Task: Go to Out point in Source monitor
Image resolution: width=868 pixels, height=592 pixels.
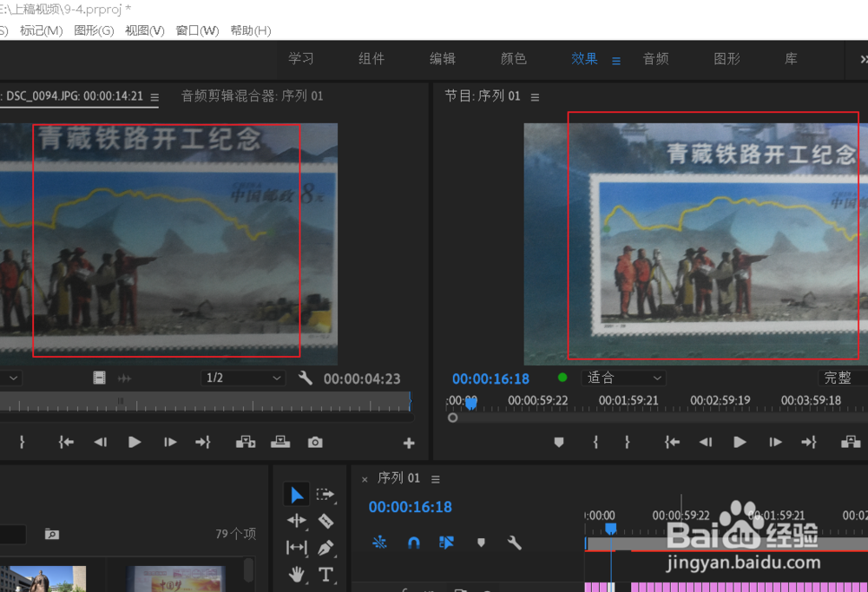Action: [202, 442]
